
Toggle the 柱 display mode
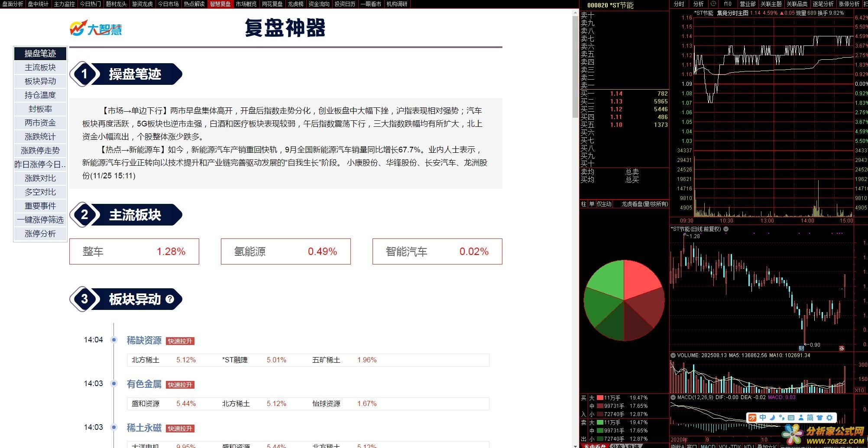point(583,204)
